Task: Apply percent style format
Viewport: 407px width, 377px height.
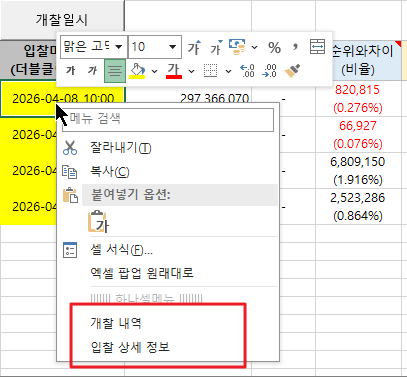Action: pyautogui.click(x=274, y=48)
